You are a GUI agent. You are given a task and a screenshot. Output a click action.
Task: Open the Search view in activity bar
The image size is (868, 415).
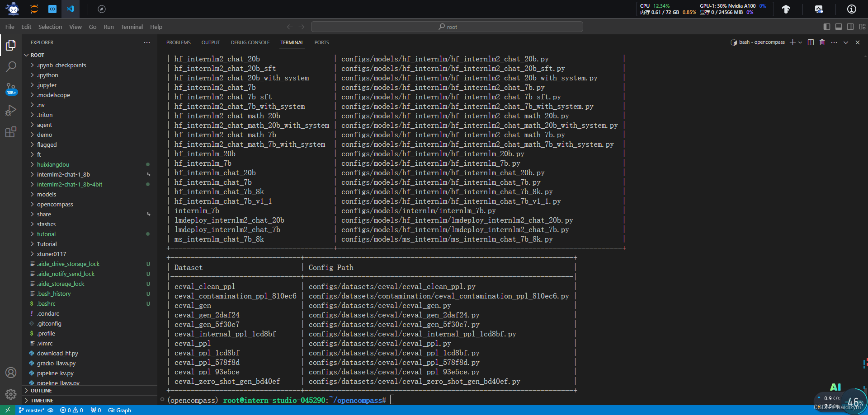pyautogui.click(x=11, y=67)
